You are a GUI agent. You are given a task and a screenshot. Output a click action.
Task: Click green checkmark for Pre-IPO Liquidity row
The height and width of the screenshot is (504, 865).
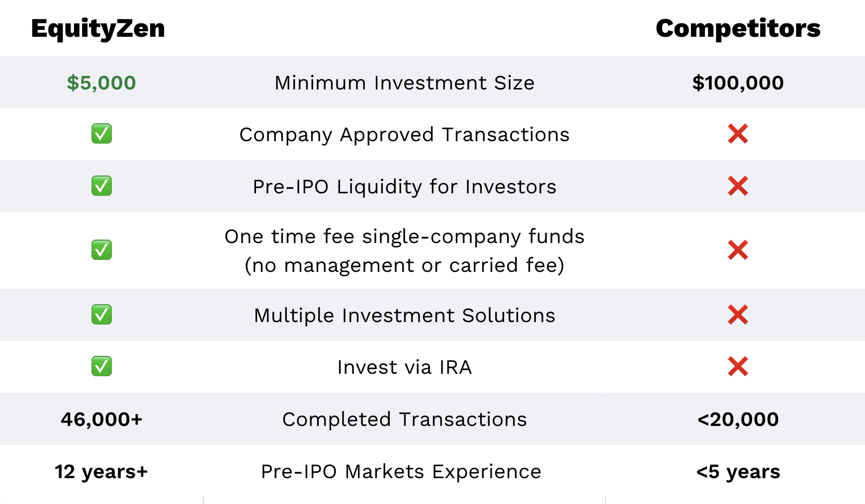[x=101, y=186]
